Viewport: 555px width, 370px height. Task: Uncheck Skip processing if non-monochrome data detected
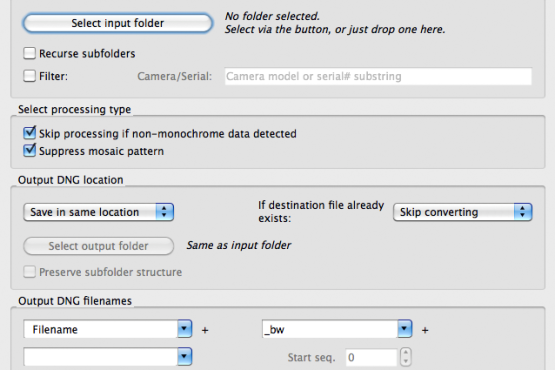(x=29, y=133)
